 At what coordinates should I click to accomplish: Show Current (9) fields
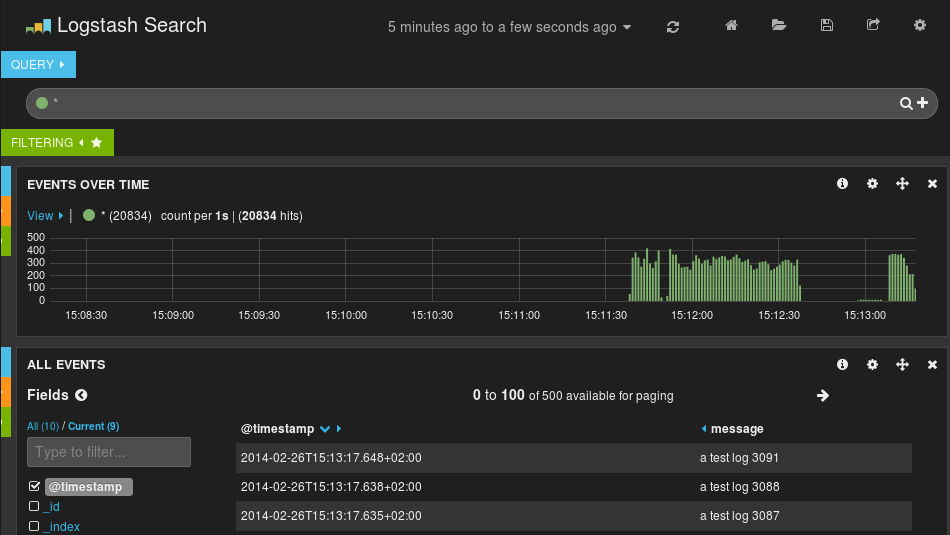point(93,426)
